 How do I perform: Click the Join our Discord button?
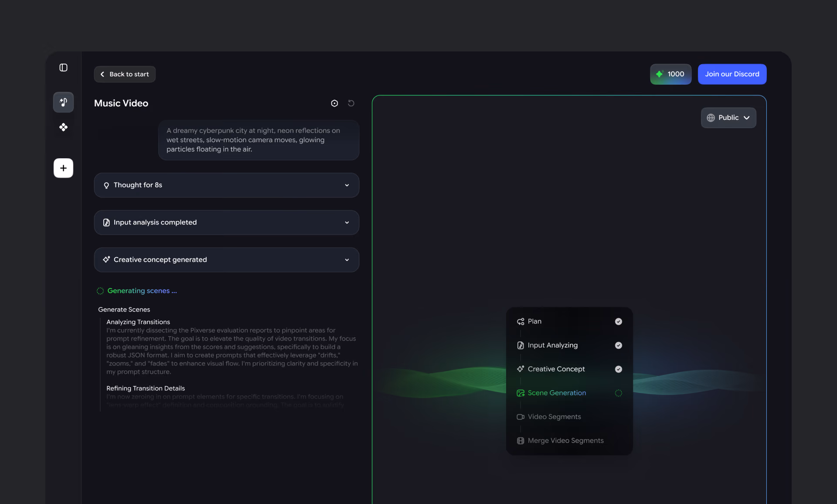coord(732,74)
